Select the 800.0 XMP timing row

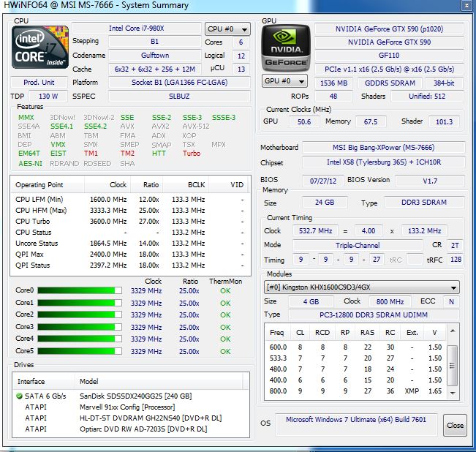pos(355,391)
